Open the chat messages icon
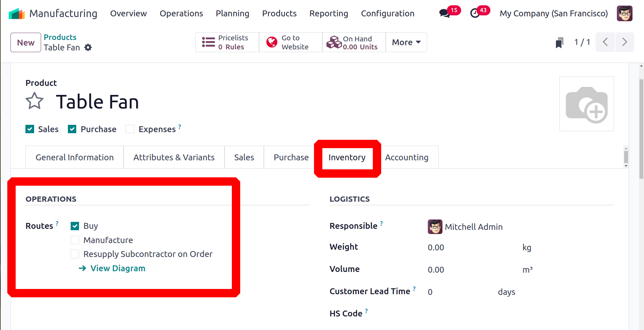The height and width of the screenshot is (330, 644). (x=445, y=14)
